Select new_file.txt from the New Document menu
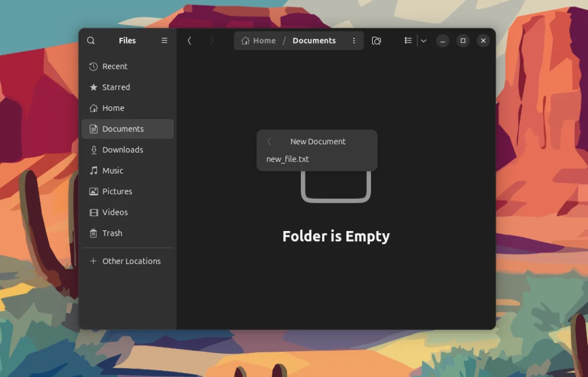588x377 pixels. 288,159
